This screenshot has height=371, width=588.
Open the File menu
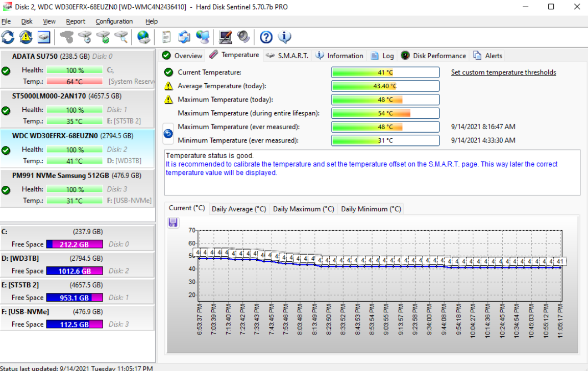(x=6, y=21)
